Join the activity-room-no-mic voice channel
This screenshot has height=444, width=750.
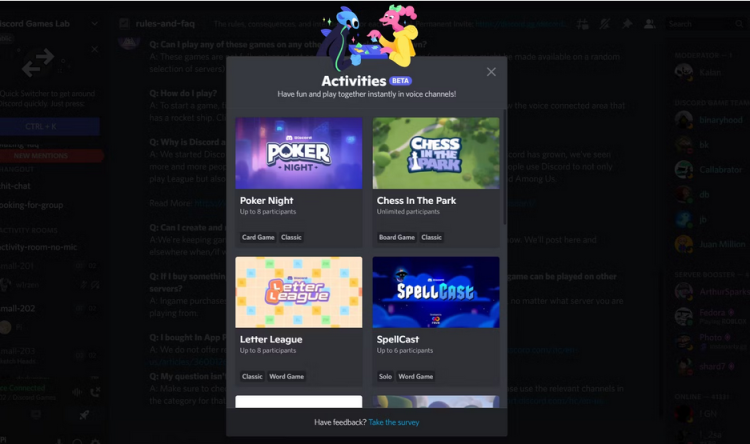[38, 247]
